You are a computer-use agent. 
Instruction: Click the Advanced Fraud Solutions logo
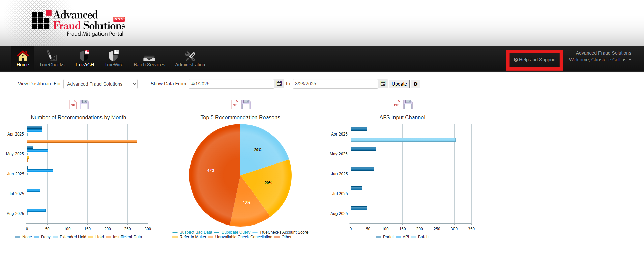coord(79,23)
